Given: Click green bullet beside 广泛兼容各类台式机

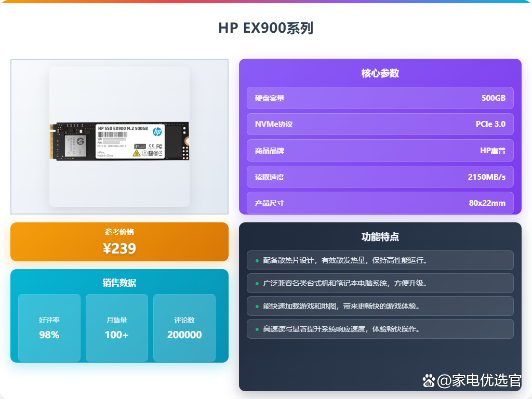Looking at the screenshot, I should 257,283.
